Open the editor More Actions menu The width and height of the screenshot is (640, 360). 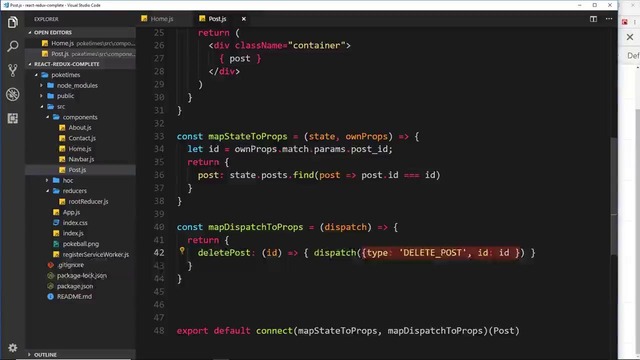pos(609,19)
